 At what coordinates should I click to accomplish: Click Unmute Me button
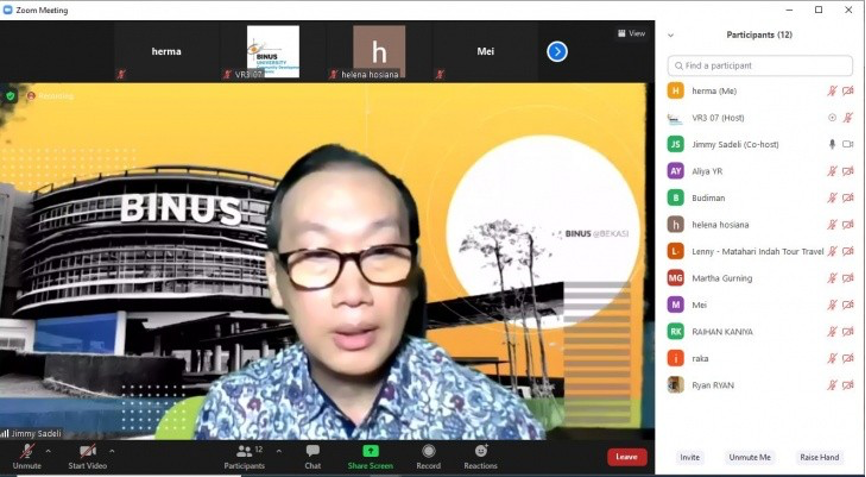[x=749, y=457]
